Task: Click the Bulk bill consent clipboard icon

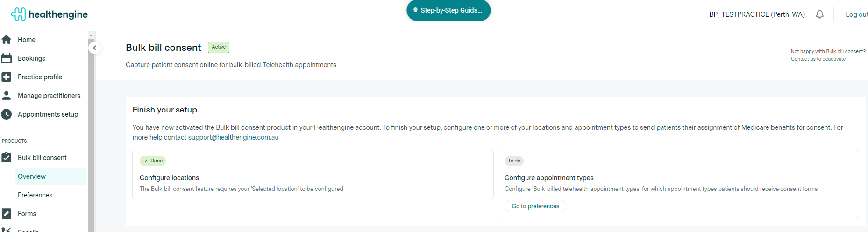Action: (7, 158)
